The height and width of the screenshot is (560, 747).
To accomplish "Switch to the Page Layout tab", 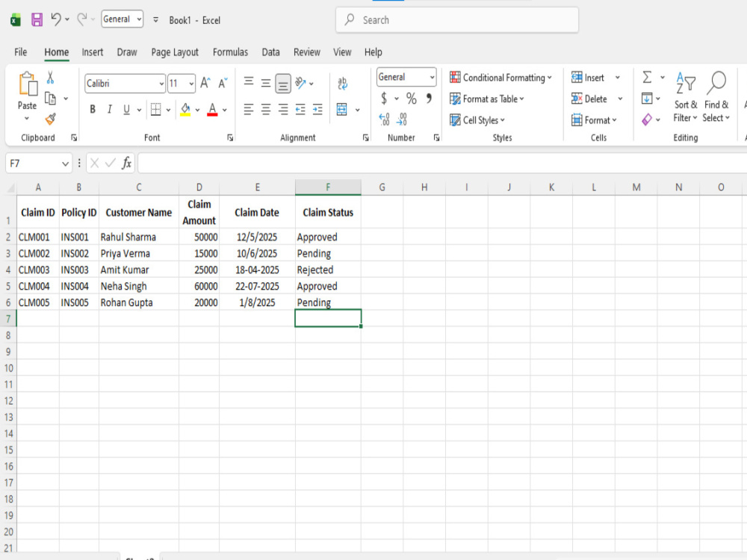I will [175, 52].
